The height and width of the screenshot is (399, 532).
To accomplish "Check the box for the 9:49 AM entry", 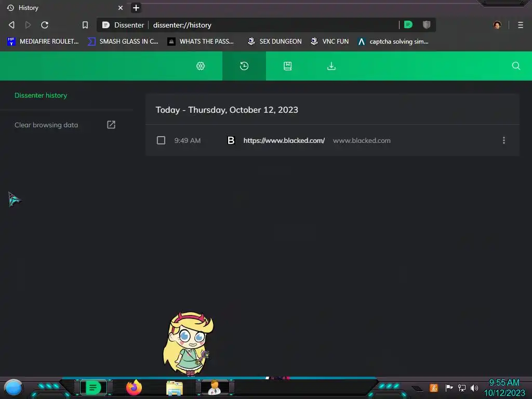I will click(161, 140).
